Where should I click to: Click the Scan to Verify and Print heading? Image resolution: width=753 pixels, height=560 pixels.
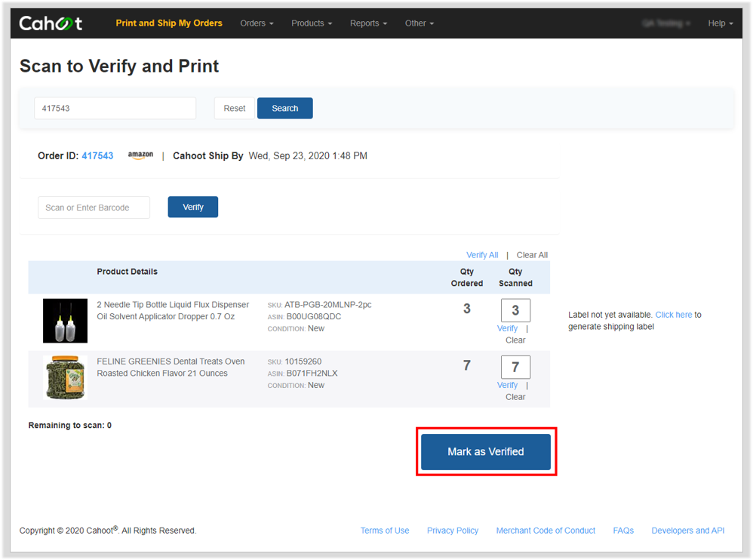[x=119, y=66]
